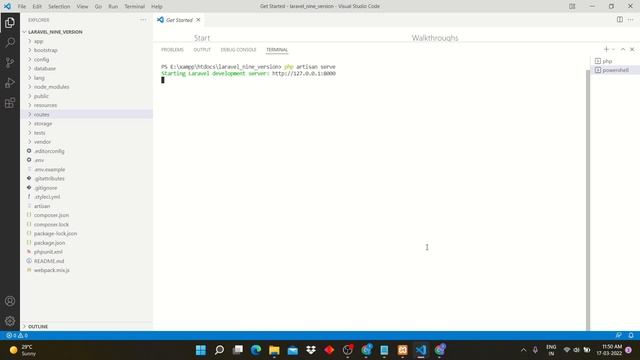Open the View menu
Screen dimensions: 640x360
pos(82,7)
